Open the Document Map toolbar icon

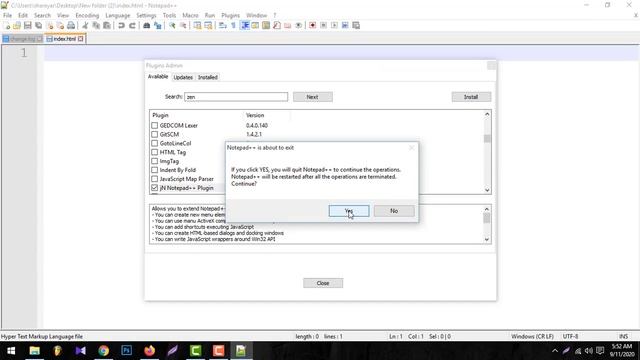pyautogui.click(x=266, y=25)
